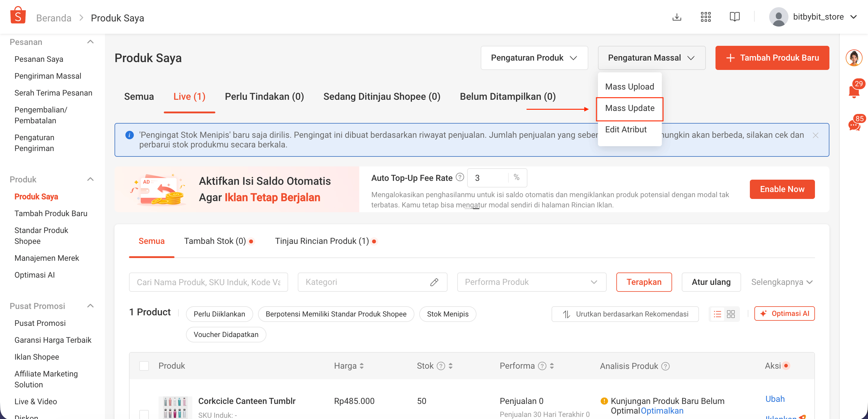Open the Tambah Stok (0) sub-tab
The image size is (868, 419).
point(215,241)
